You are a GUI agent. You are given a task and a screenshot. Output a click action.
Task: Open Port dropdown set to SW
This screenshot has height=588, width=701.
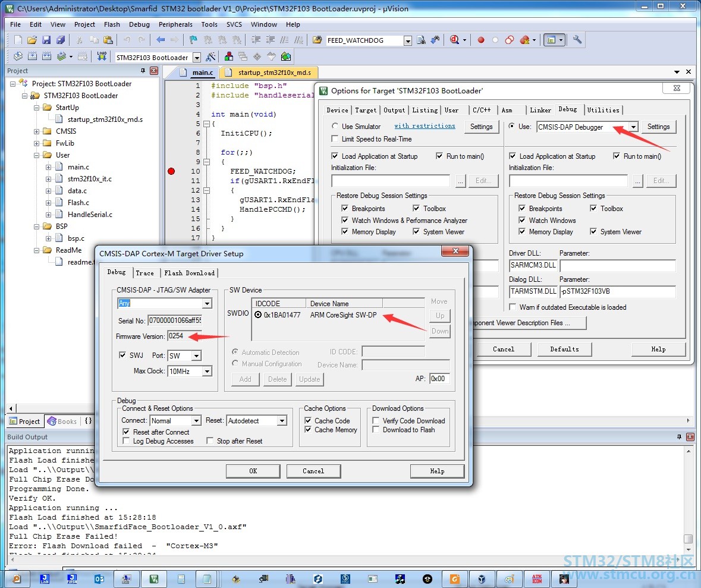[196, 356]
